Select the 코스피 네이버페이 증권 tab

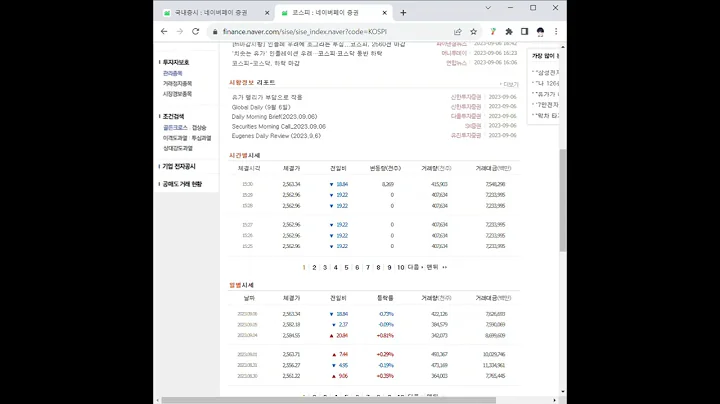(333, 13)
